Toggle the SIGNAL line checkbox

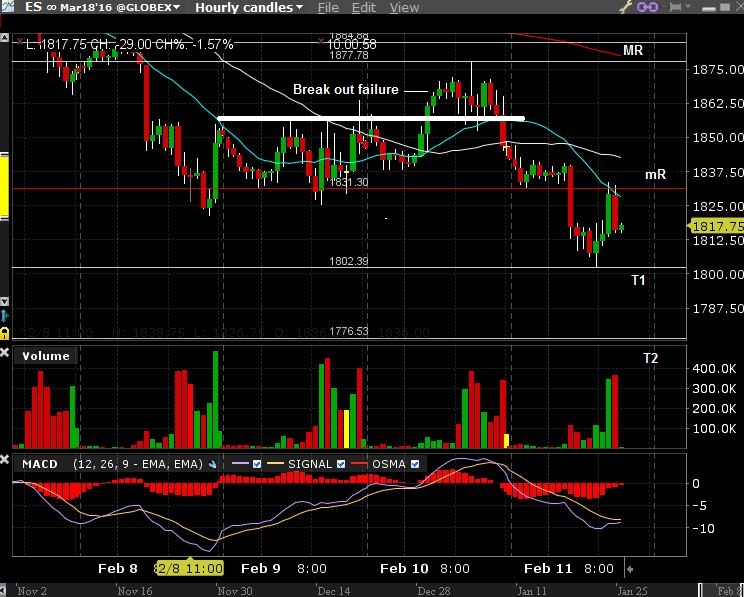339,464
